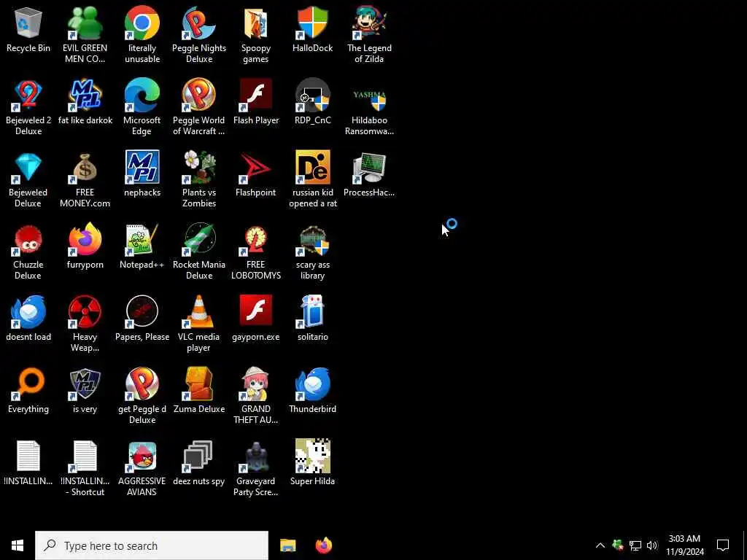The width and height of the screenshot is (747, 560).
Task: Select the Bejeweled 2 Deluxe icon
Action: [28, 96]
